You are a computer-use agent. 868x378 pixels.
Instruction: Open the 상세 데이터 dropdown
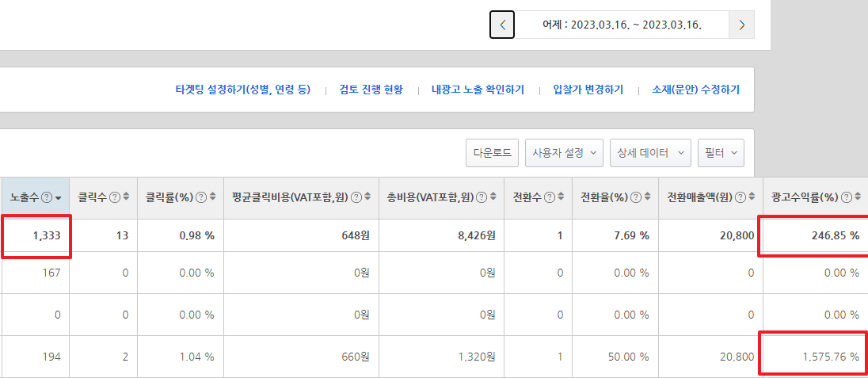650,153
